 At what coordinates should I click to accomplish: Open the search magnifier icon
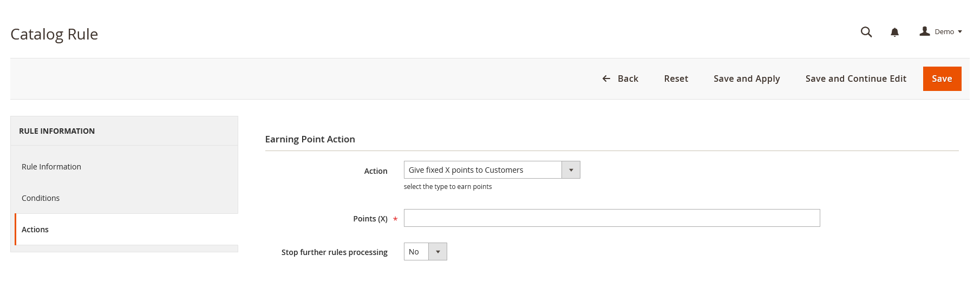(x=866, y=32)
